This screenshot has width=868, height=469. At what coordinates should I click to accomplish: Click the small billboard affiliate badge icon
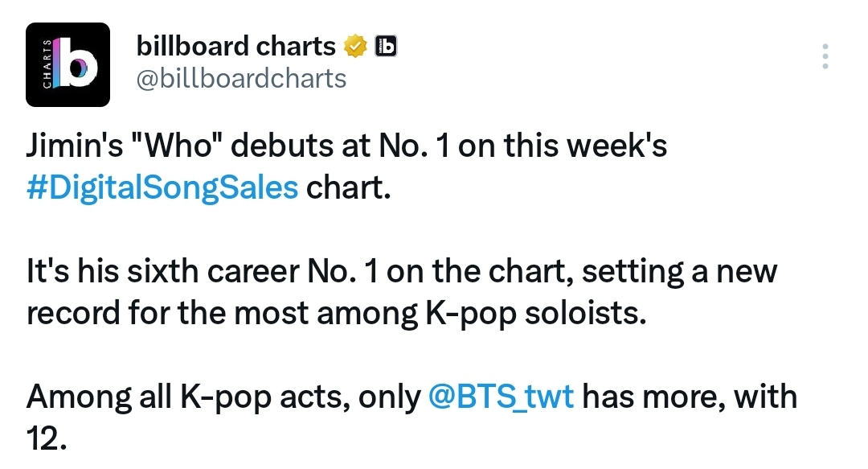tap(386, 46)
